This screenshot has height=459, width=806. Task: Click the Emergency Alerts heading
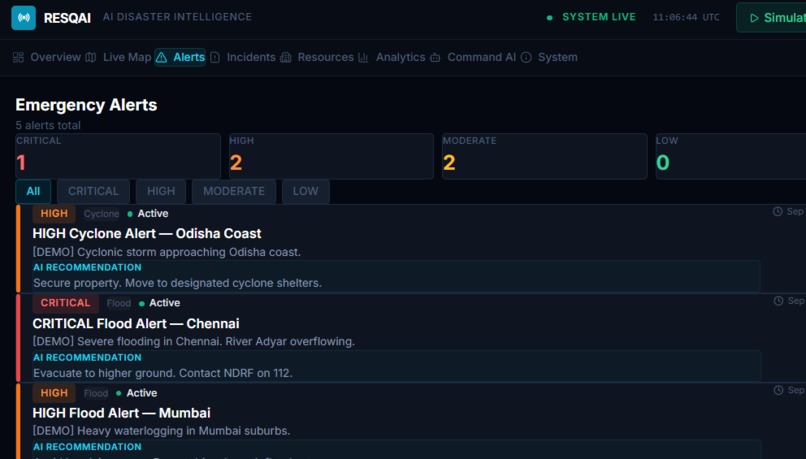pyautogui.click(x=86, y=105)
